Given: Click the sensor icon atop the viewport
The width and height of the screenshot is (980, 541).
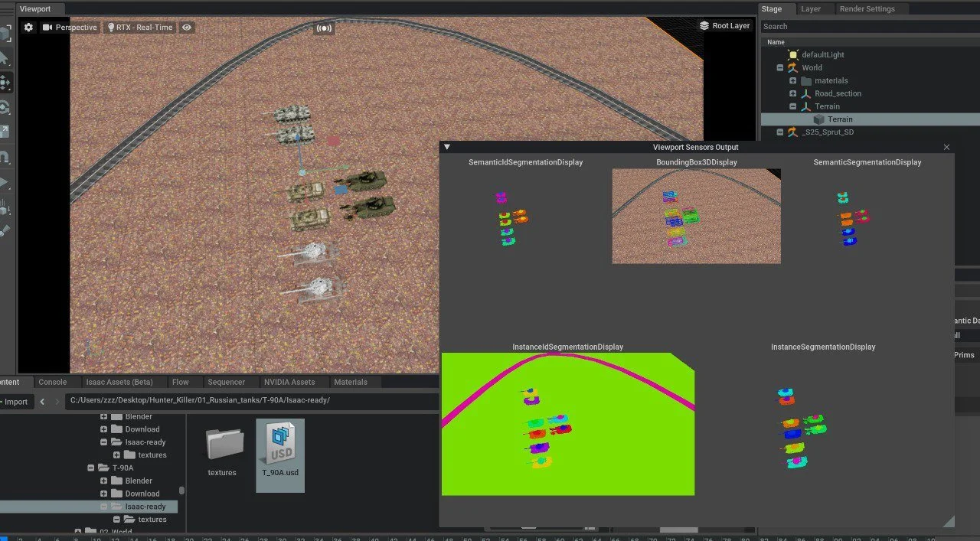Looking at the screenshot, I should click(325, 28).
